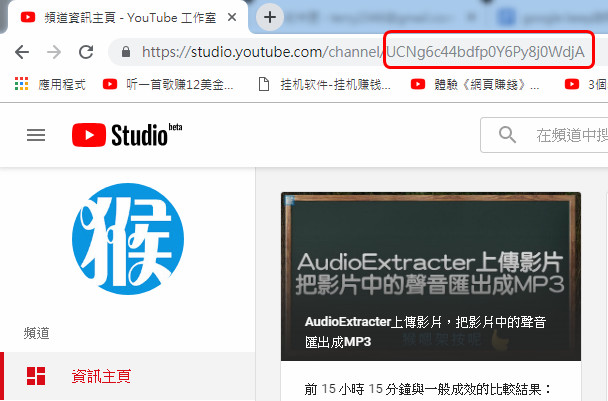Select 資訊主頁 in the sidebar
Viewport: 608px width, 401px height.
pos(128,376)
